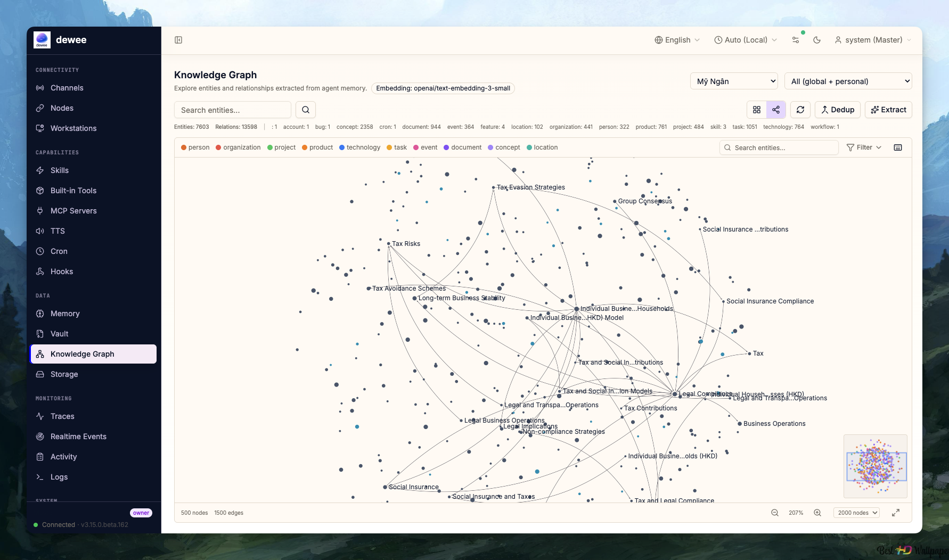Click the Dedup button
The width and height of the screenshot is (949, 560).
pos(838,110)
